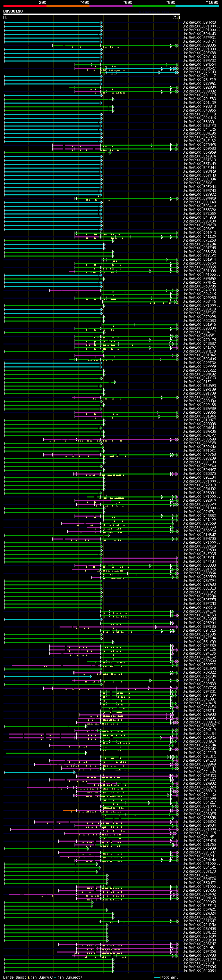This screenshot has height=980, width=222.
Task: Select hit label UniRef100_A5BF74
Action: 199,41
